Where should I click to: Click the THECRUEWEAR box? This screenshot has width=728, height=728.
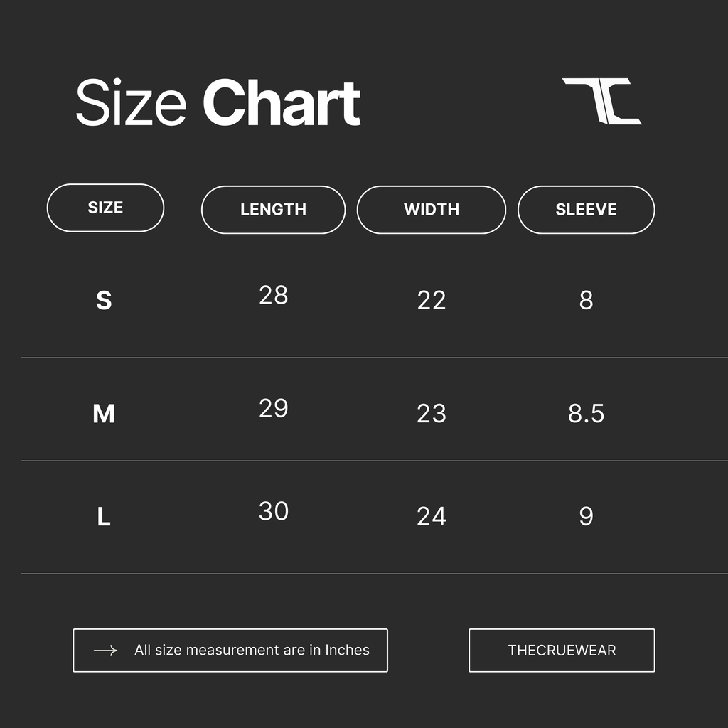(x=562, y=651)
